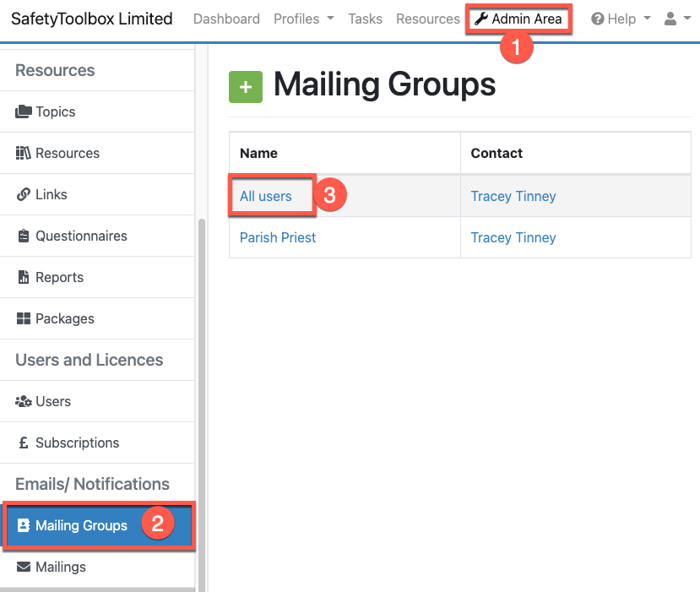700x592 pixels.
Task: Open the Help dropdown
Action: click(x=621, y=18)
